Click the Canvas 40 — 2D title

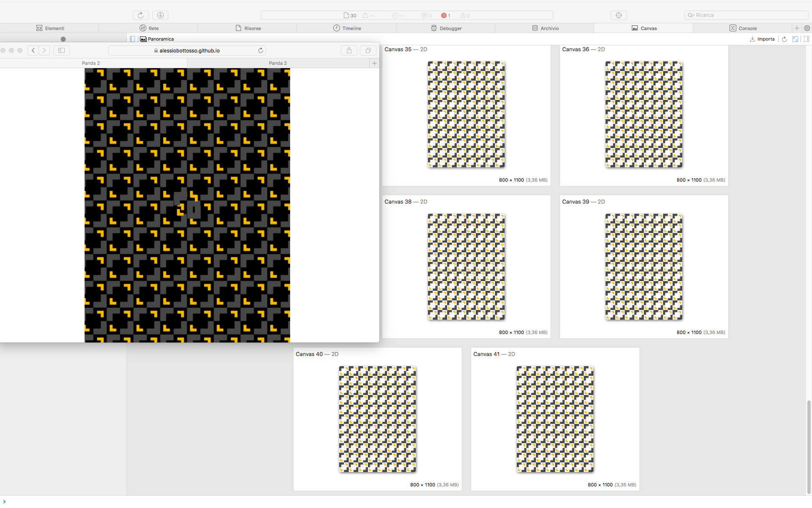tap(317, 354)
